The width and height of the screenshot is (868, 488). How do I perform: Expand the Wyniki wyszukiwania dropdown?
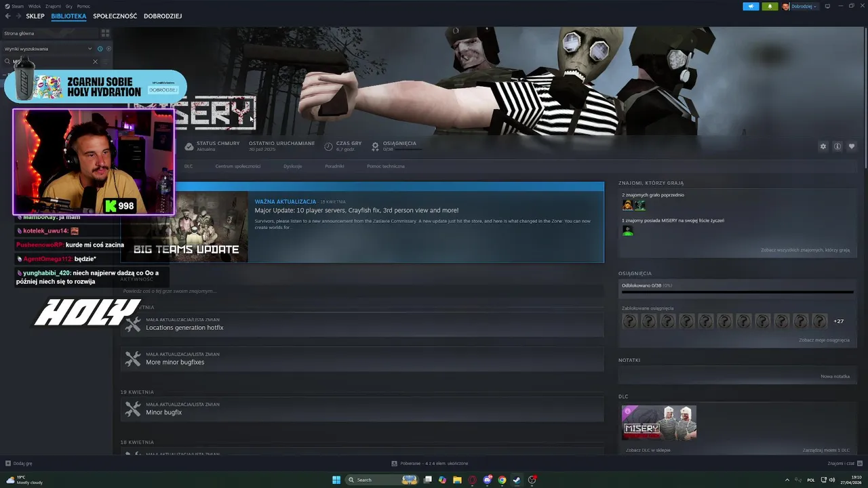click(90, 49)
